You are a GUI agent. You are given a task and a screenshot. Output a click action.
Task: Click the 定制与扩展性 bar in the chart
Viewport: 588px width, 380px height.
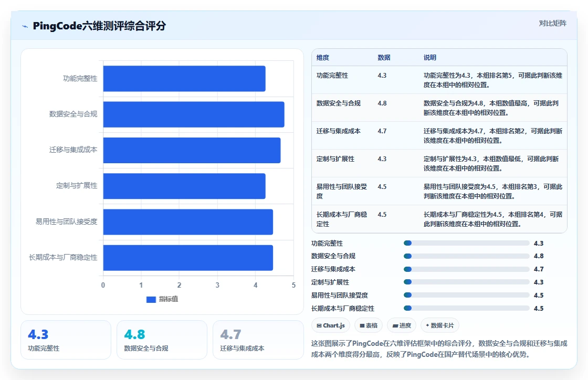tap(184, 186)
